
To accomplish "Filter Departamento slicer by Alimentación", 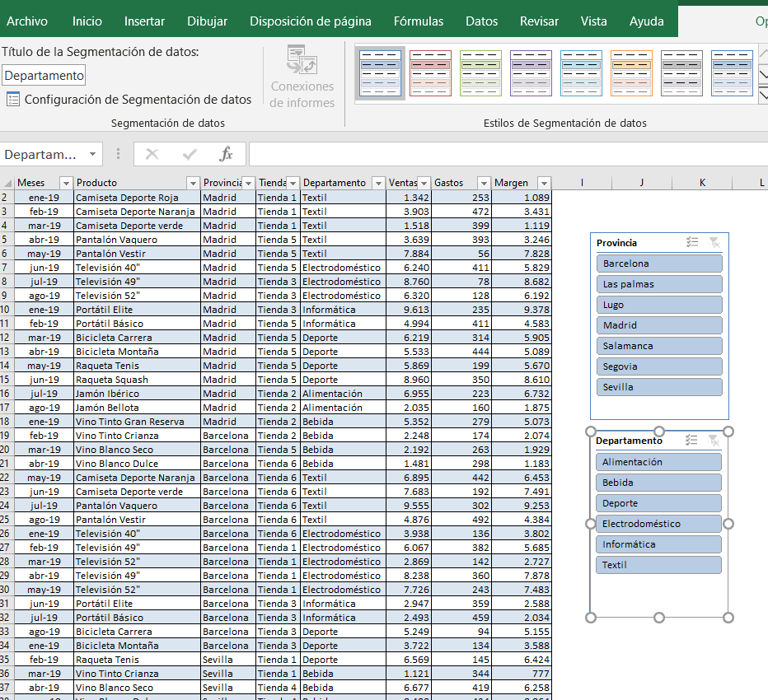I will (x=658, y=462).
